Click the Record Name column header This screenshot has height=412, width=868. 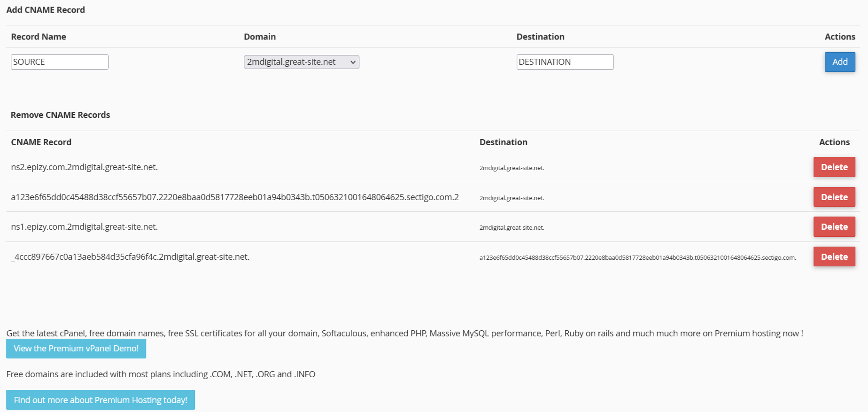(x=39, y=37)
